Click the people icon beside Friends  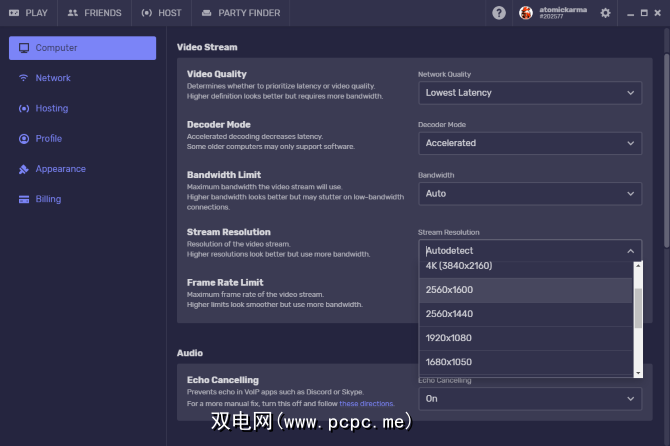pos(73,13)
